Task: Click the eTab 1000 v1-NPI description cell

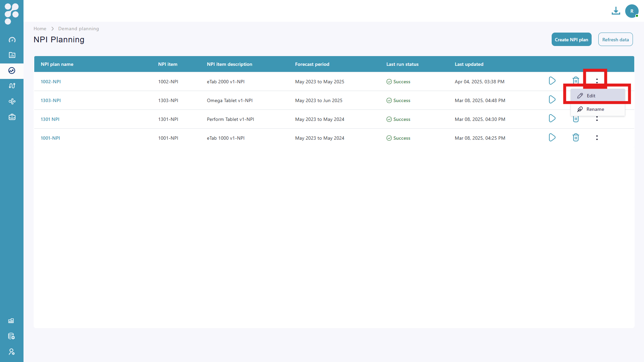Action: tap(226, 138)
